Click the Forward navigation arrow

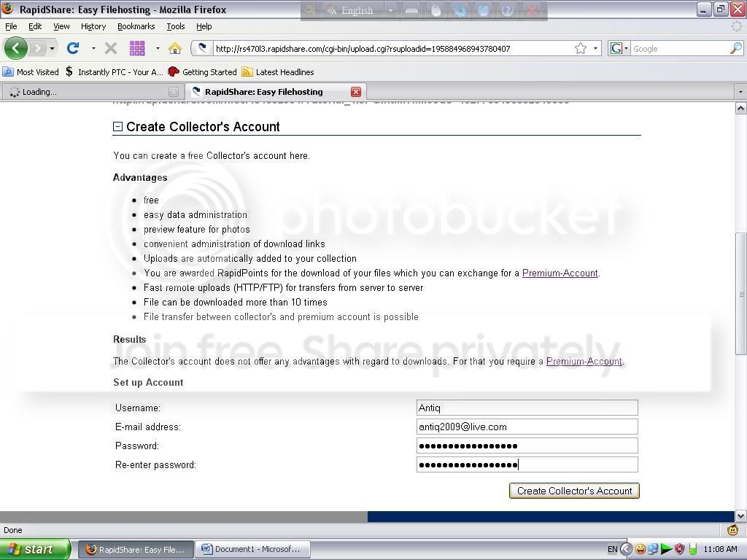click(x=38, y=48)
